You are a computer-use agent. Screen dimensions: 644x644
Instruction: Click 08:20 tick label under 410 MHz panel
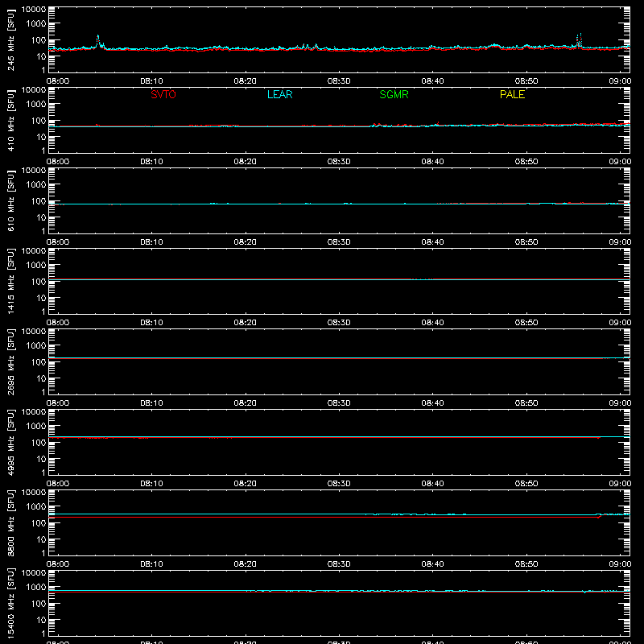point(246,162)
